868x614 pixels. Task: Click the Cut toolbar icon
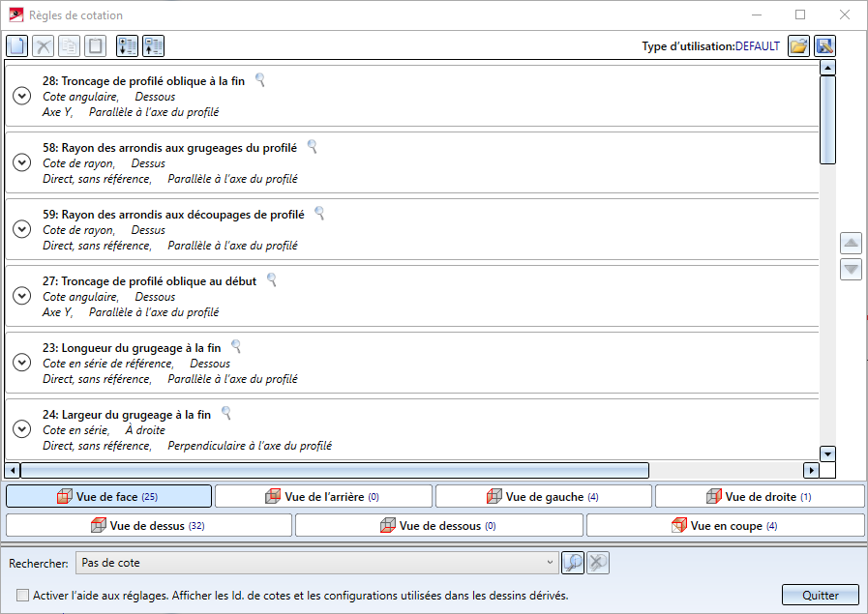pos(44,45)
